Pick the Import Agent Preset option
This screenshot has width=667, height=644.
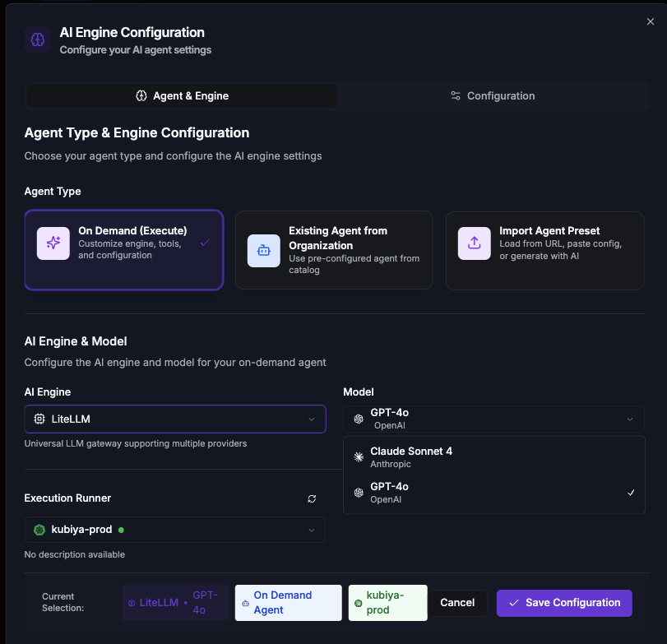click(x=545, y=250)
